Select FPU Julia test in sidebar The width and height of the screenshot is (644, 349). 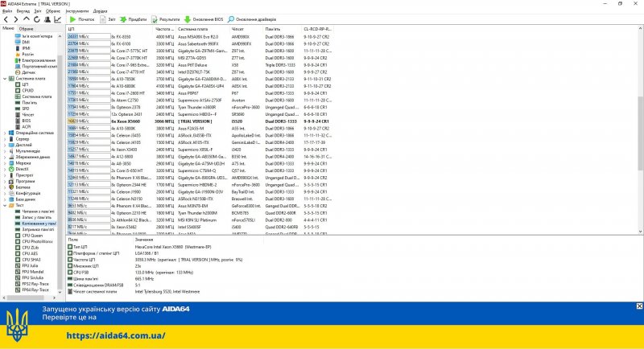click(x=32, y=265)
